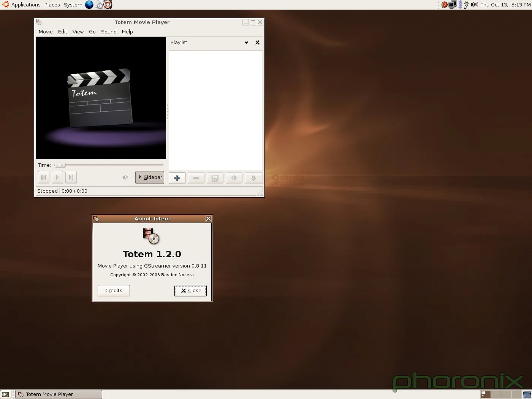
Task: Switch to the second workspace in the pager
Action: tap(496, 394)
